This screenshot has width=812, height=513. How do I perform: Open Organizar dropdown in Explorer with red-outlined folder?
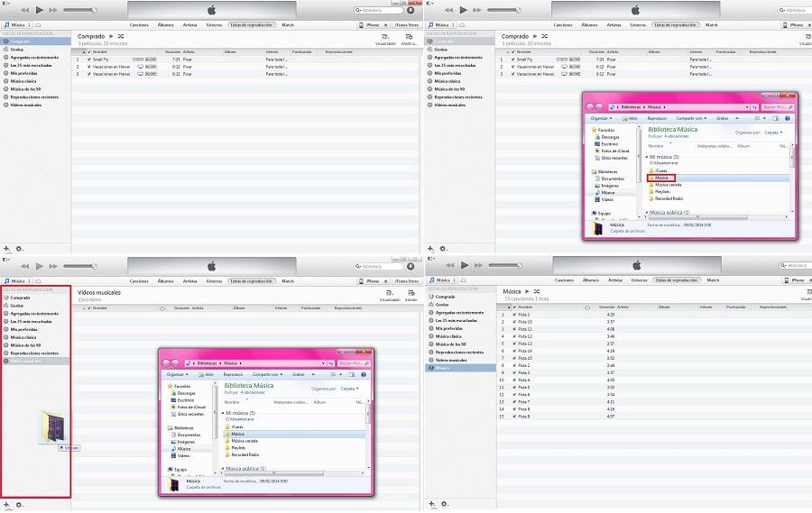600,117
